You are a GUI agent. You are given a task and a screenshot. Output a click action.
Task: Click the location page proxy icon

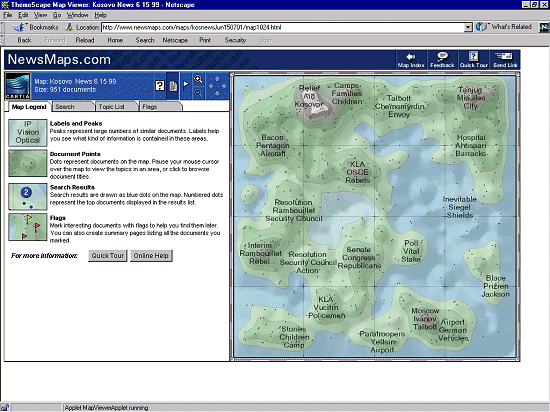tap(69, 27)
